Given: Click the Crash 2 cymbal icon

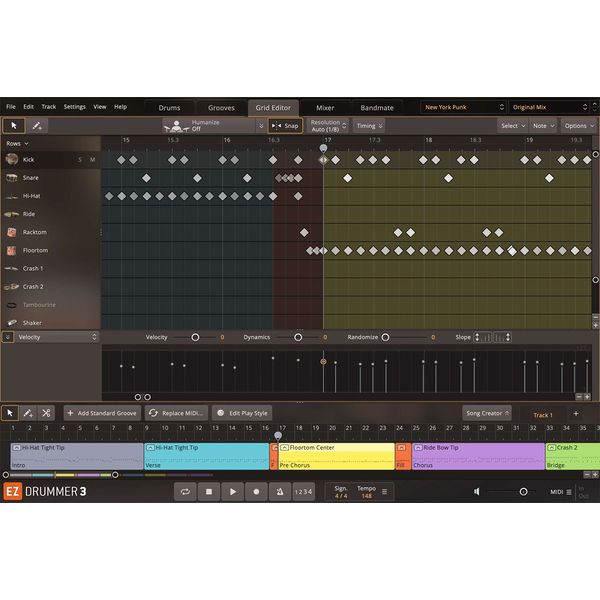Looking at the screenshot, I should click(11, 287).
